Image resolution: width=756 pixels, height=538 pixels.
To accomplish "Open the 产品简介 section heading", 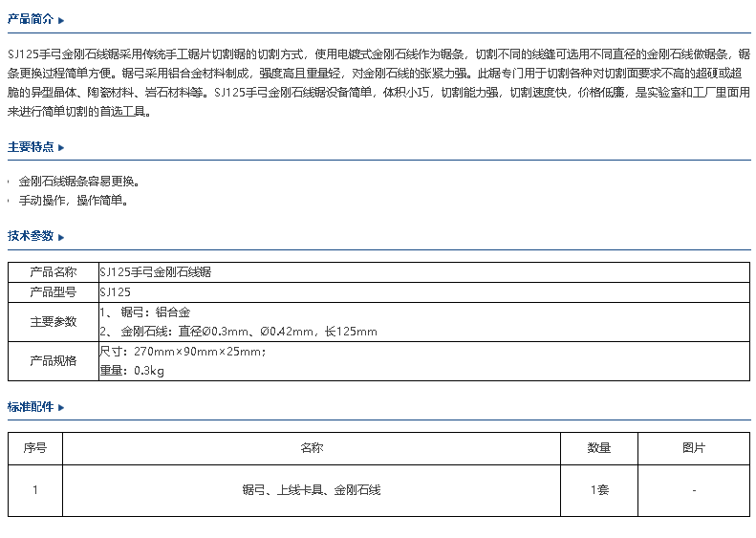I will click(x=31, y=19).
